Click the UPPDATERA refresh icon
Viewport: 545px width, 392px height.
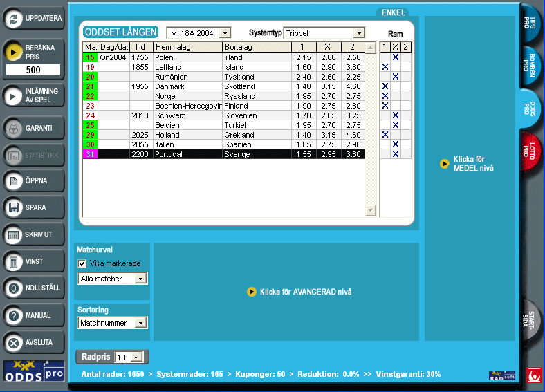[x=13, y=19]
